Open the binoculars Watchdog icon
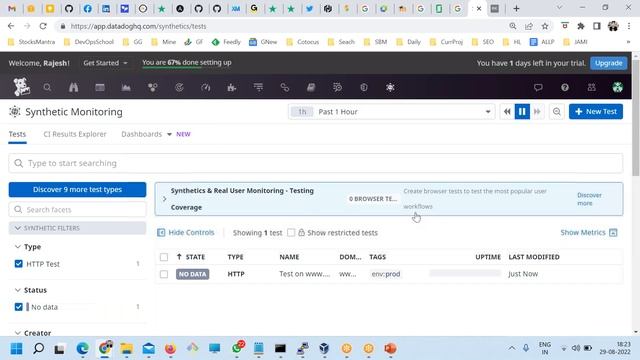The width and height of the screenshot is (640, 360). point(73,87)
